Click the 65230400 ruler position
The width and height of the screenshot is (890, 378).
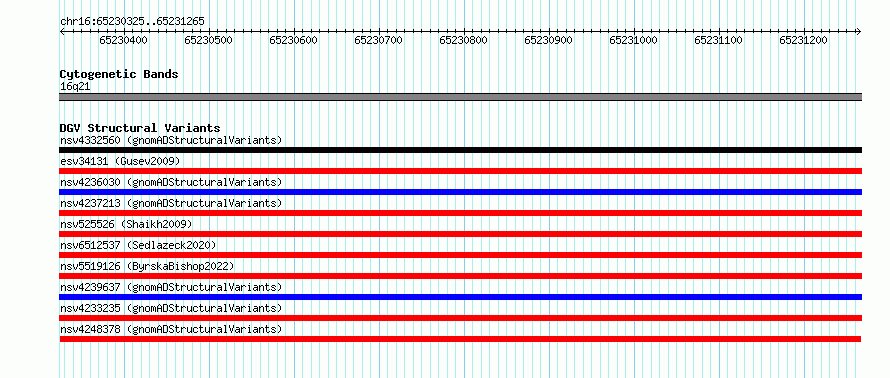click(123, 40)
